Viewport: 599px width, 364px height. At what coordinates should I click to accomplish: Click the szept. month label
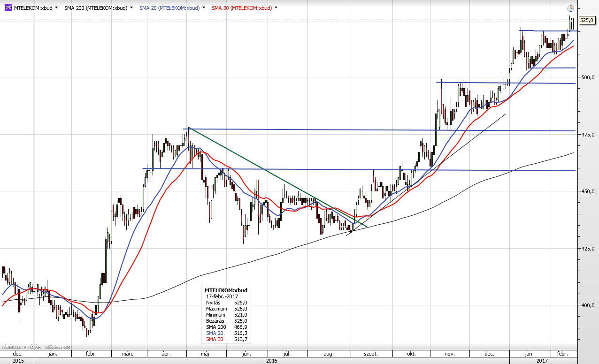coord(370,354)
